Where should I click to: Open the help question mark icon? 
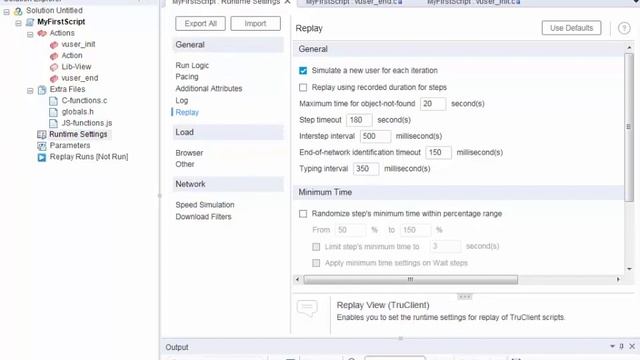tap(624, 28)
